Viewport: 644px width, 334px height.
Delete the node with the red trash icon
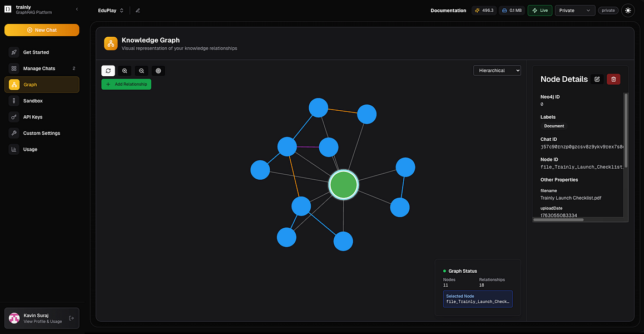(613, 80)
